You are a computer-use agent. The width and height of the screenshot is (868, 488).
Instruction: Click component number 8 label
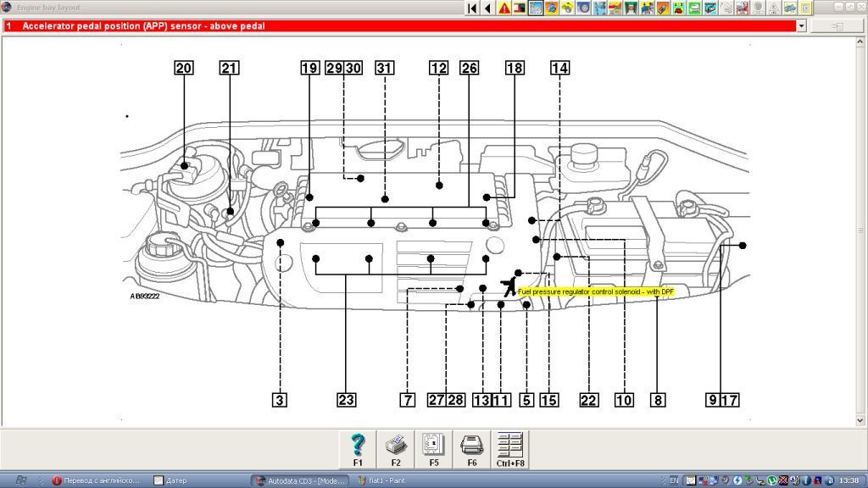tap(658, 400)
